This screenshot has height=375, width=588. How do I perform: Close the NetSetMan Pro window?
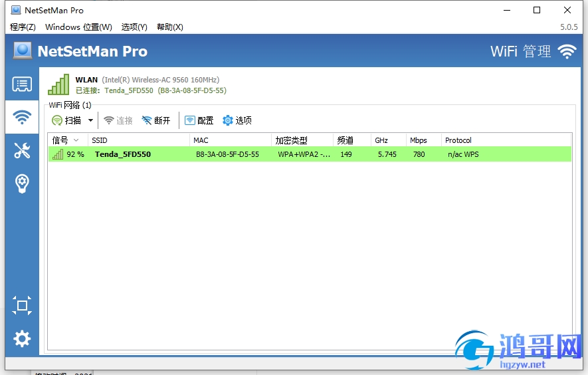567,10
